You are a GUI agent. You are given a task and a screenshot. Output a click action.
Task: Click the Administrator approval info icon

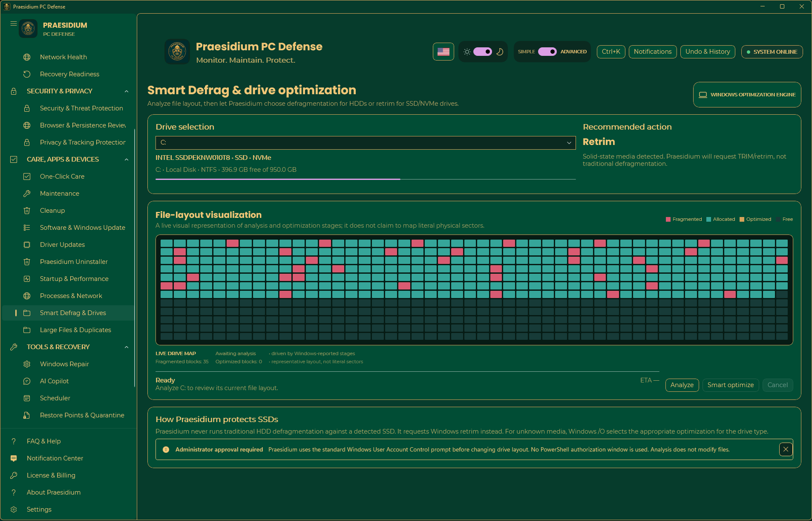pyautogui.click(x=166, y=449)
